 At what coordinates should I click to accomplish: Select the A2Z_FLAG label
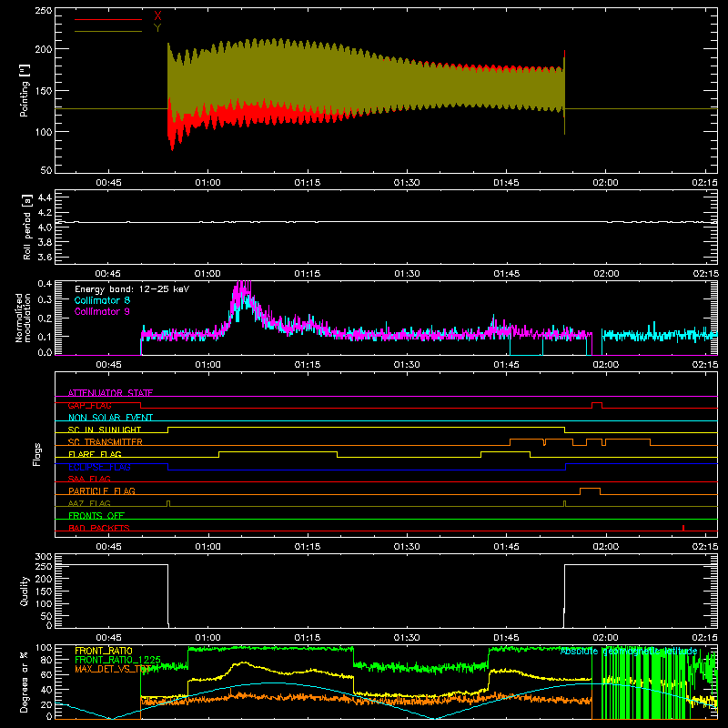click(89, 503)
